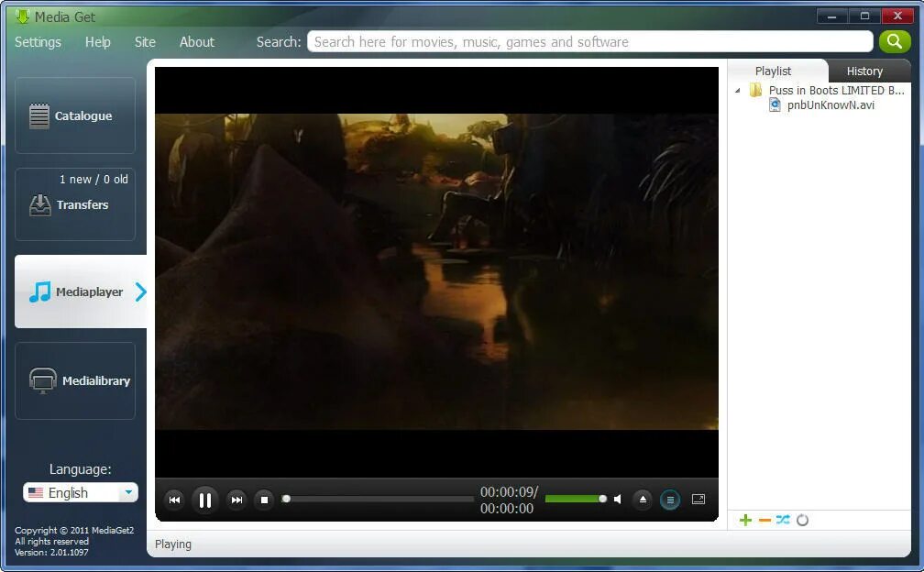924x572 pixels.
Task: Toggle repeat playback in playlist
Action: [803, 520]
